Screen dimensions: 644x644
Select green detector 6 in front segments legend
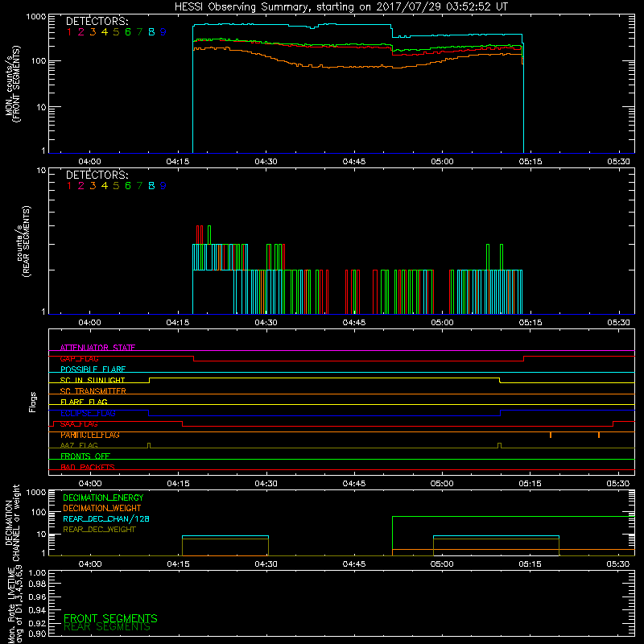point(128,32)
